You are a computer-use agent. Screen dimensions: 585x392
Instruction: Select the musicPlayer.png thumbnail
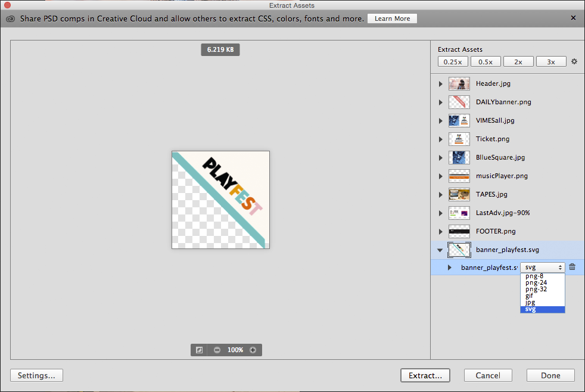tap(459, 176)
